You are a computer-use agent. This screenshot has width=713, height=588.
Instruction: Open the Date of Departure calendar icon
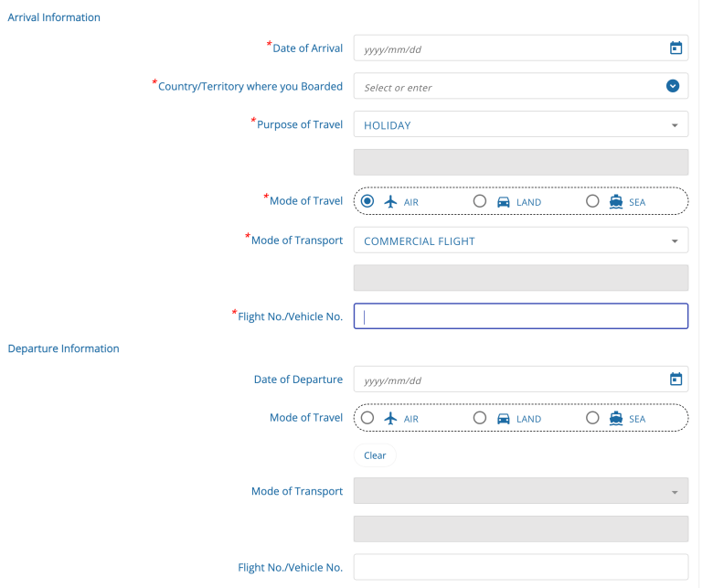click(x=676, y=380)
